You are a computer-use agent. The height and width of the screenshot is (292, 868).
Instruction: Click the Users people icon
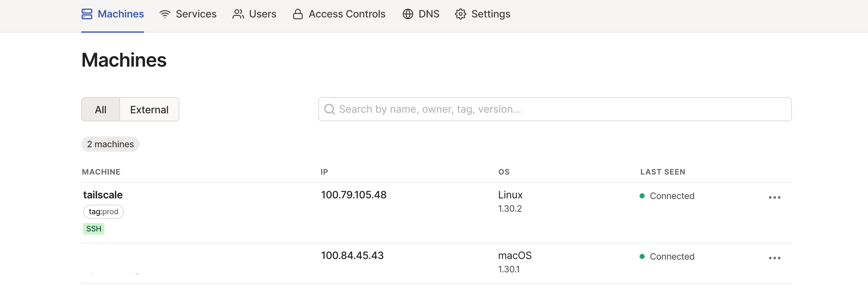point(238,14)
